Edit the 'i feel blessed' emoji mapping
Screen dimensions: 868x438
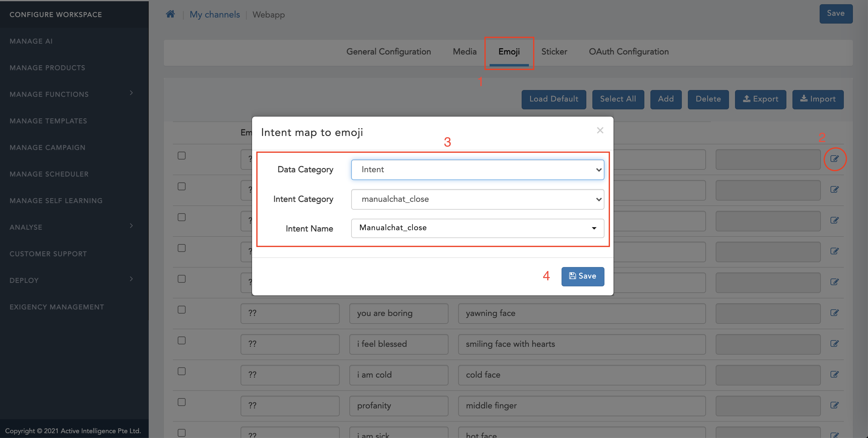834,344
